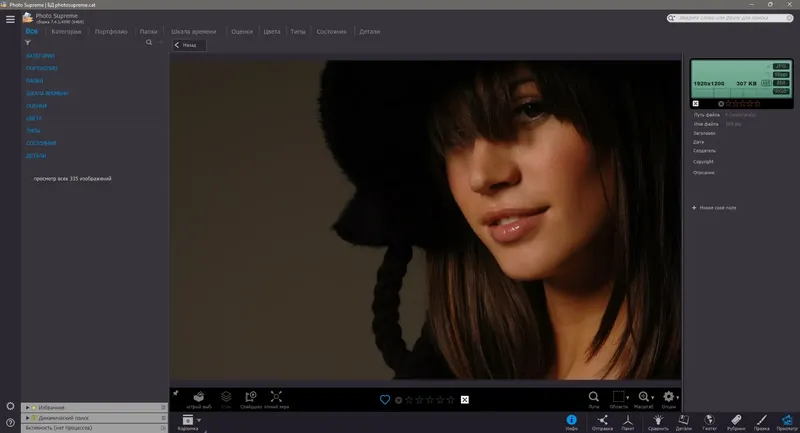The image size is (800, 433).
Task: Open the Опции gear options menu
Action: tap(669, 399)
